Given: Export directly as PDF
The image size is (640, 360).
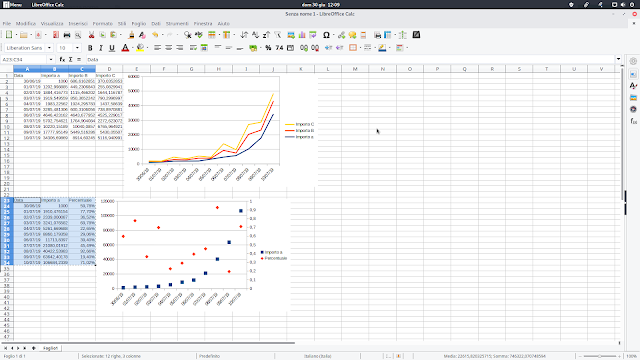Looking at the screenshot, I should point(56,35).
